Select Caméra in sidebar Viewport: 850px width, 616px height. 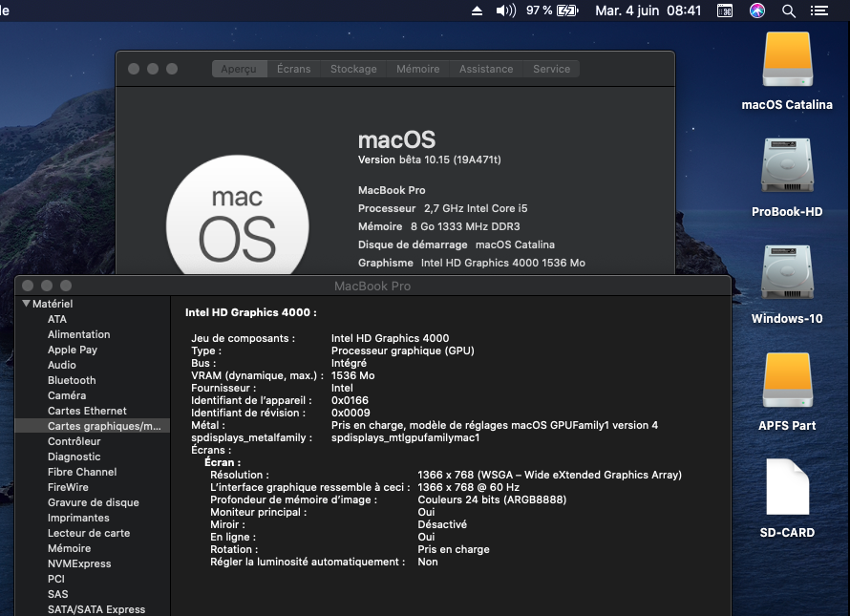click(x=67, y=395)
